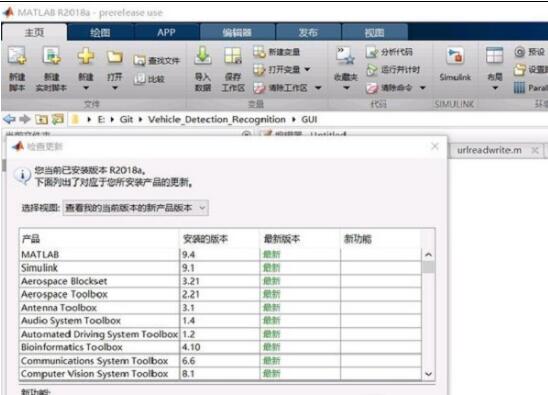The image size is (548, 395).
Task: Expand the path arrow before Git
Action: point(112,120)
